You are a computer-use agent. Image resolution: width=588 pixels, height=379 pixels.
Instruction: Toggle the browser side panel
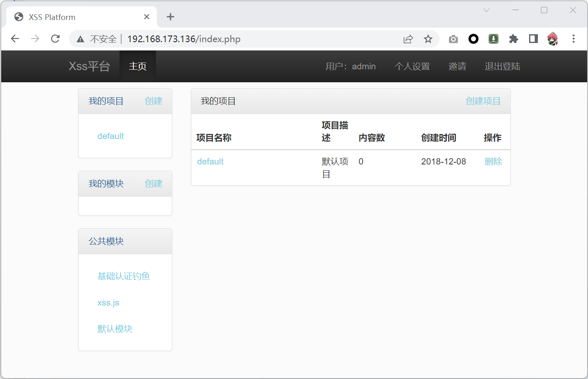[533, 39]
